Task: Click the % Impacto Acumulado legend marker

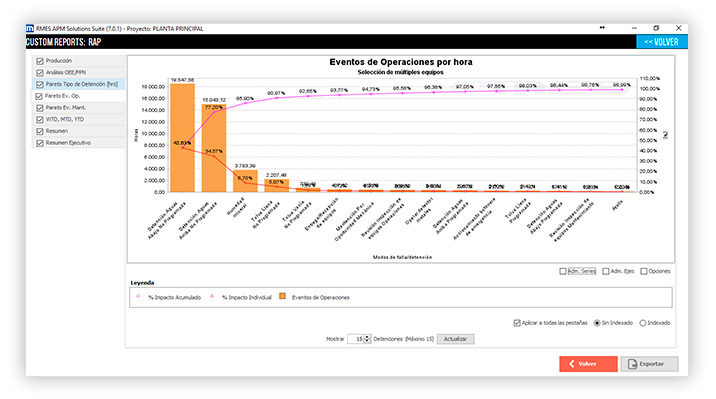Action: 138,297
